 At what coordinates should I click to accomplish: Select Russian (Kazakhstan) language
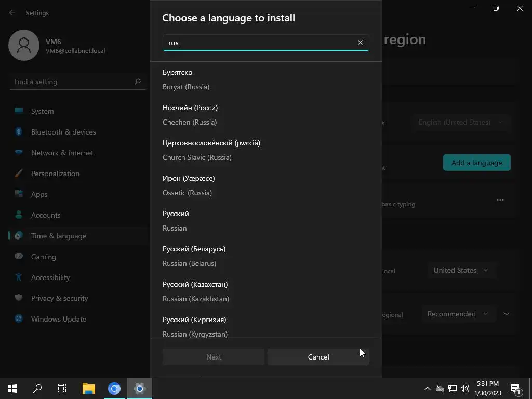point(266,291)
